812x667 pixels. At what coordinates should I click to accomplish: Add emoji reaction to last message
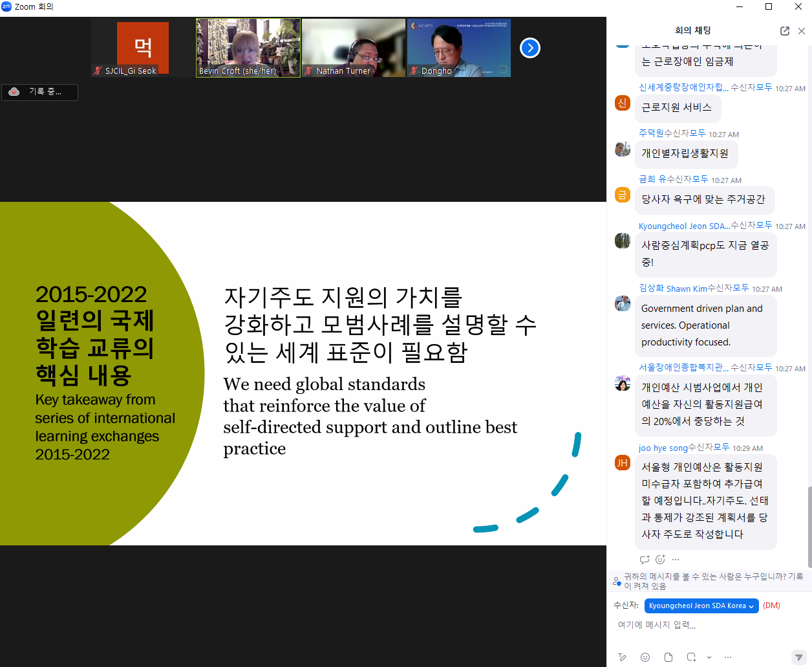click(x=660, y=560)
